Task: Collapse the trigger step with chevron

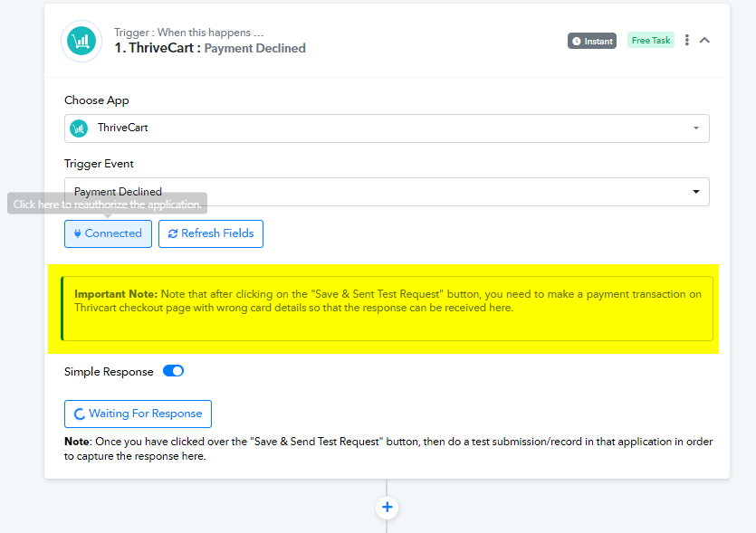Action: (704, 40)
